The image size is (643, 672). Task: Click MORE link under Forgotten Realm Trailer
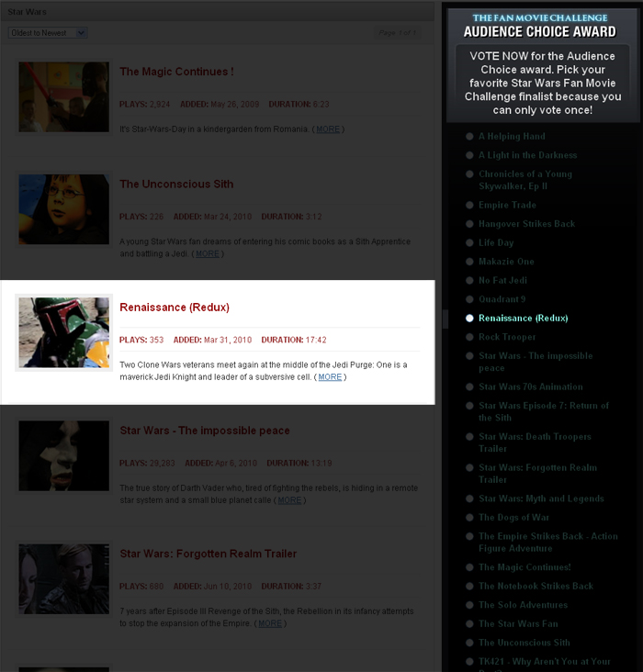(x=270, y=623)
